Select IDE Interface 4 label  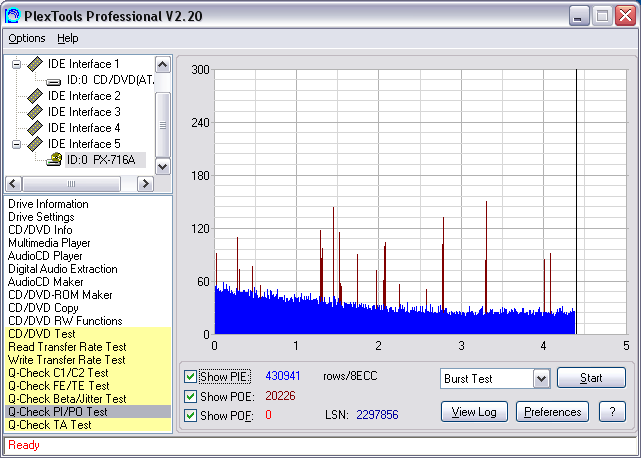84,128
